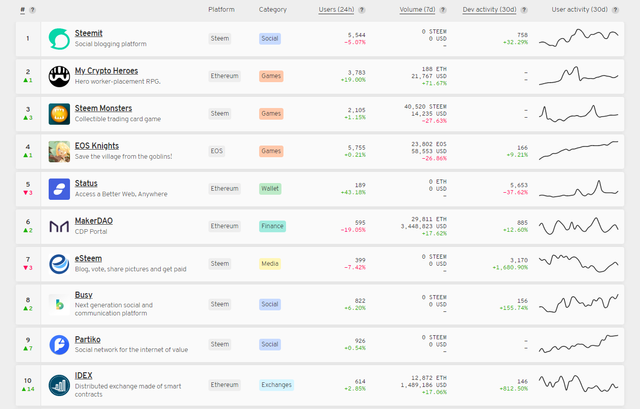This screenshot has height=409, width=640.
Task: Click the EOS Knights user activity sparkline
Action: (x=578, y=151)
